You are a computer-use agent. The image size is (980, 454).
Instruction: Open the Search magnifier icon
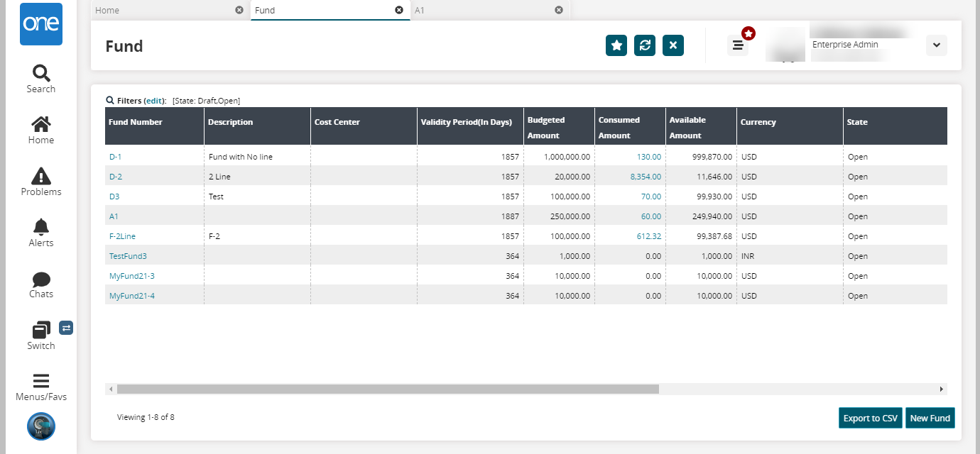point(41,72)
